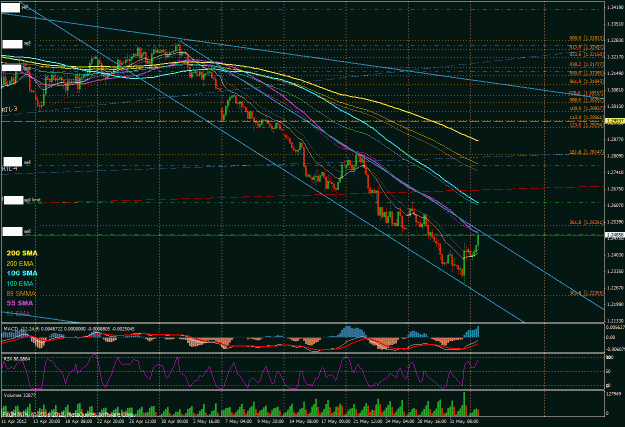Click the 11 Apr 2012 date label
Screen dimensions: 625x427
coord(13,421)
